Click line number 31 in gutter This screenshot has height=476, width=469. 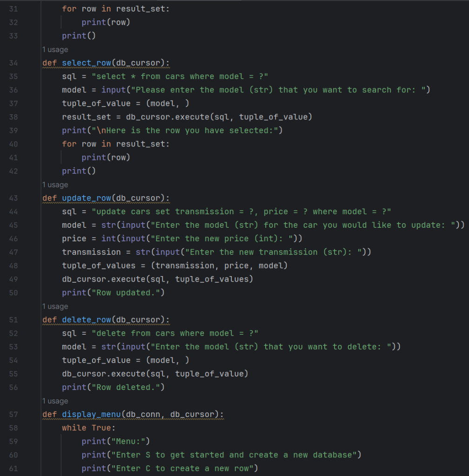tap(13, 9)
